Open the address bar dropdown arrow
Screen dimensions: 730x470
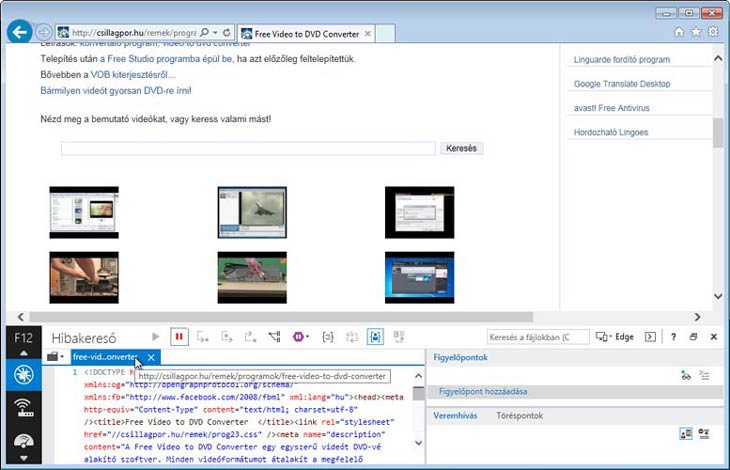215,33
